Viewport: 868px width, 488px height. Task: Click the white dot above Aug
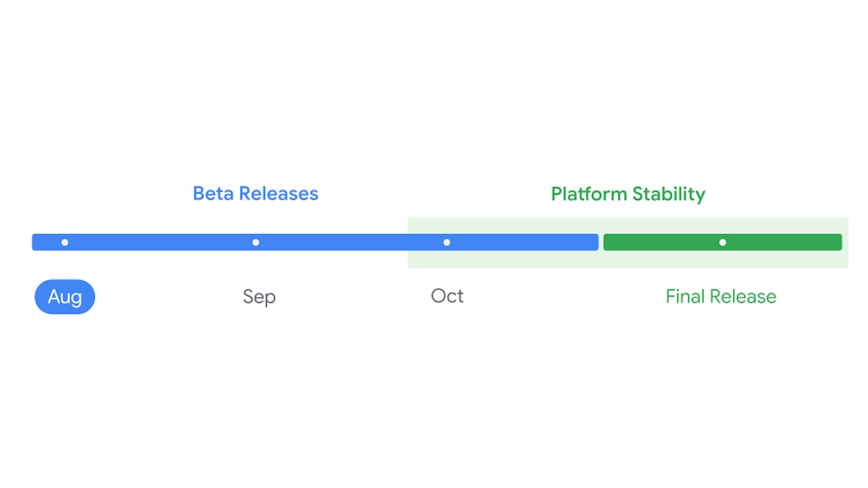(65, 242)
